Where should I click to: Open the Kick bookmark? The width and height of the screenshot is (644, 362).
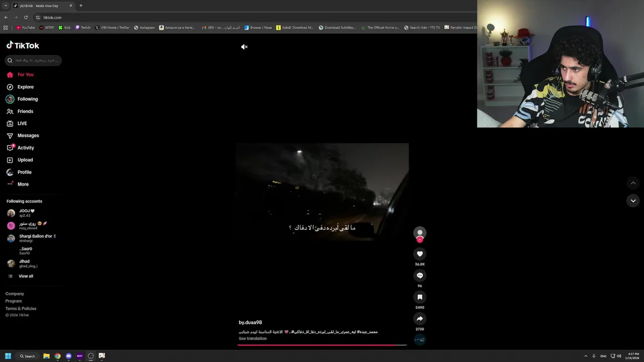point(64,28)
